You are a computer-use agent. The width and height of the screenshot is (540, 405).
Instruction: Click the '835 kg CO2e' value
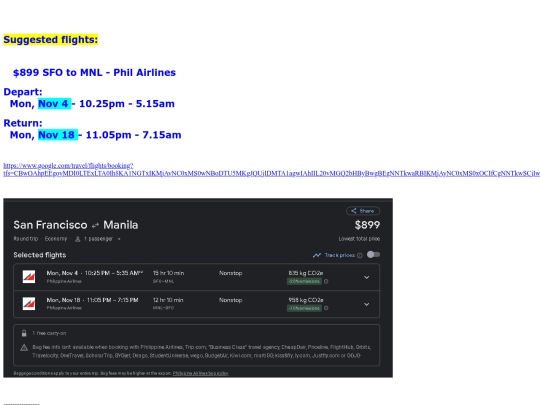(x=306, y=273)
